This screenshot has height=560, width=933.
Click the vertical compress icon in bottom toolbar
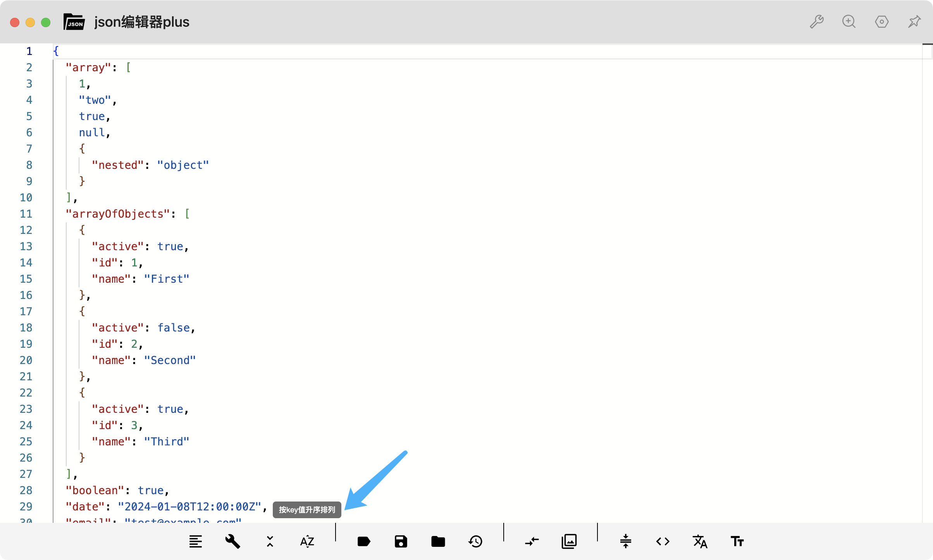[x=626, y=541]
